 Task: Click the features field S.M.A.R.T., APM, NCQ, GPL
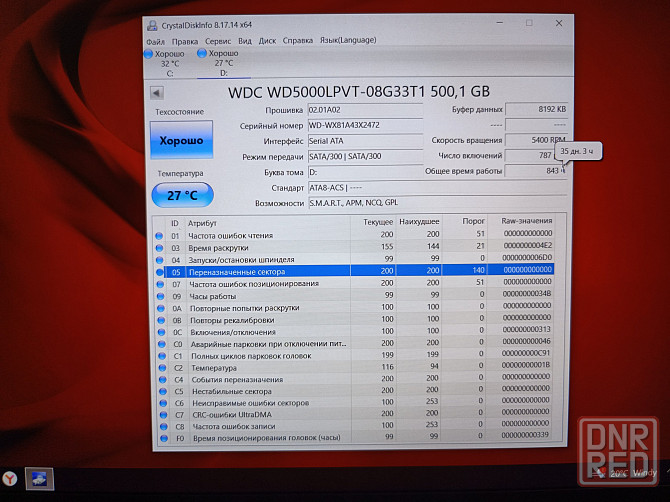pos(437,203)
